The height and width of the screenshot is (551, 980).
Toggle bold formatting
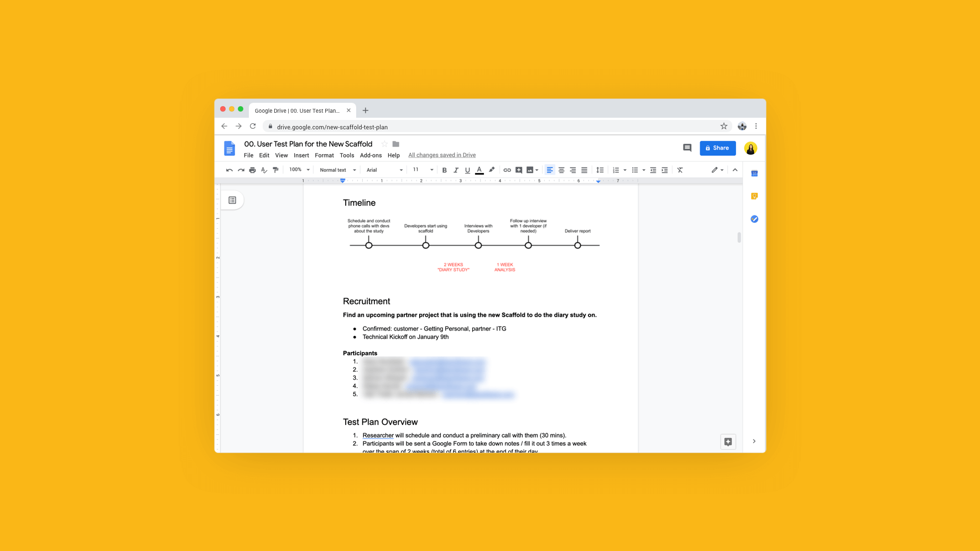(x=444, y=170)
